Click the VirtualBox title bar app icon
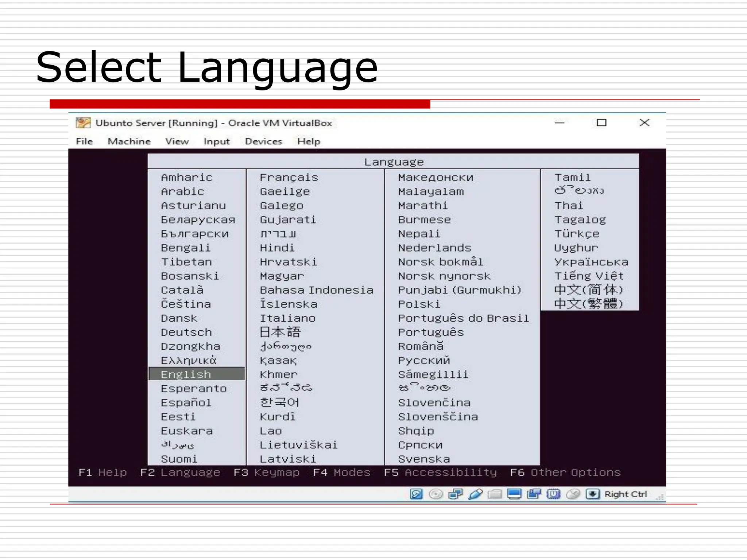 [83, 122]
